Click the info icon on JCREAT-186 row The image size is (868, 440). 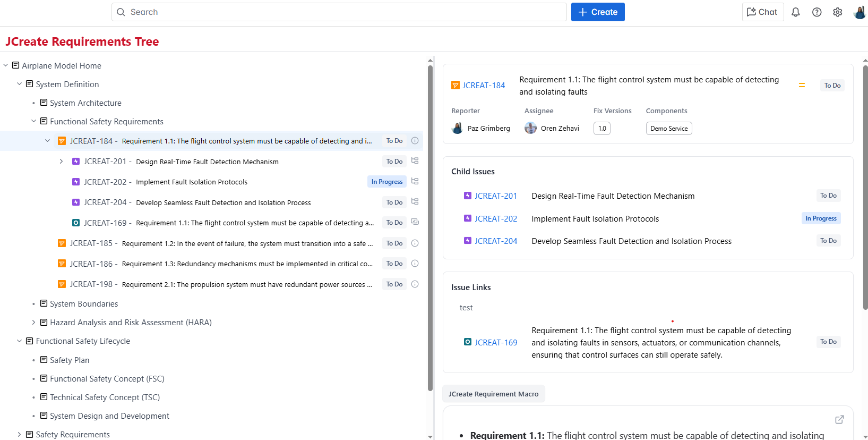click(x=415, y=264)
